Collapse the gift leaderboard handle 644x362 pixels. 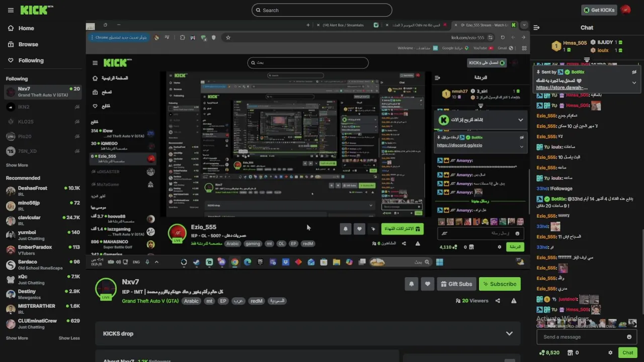(587, 60)
